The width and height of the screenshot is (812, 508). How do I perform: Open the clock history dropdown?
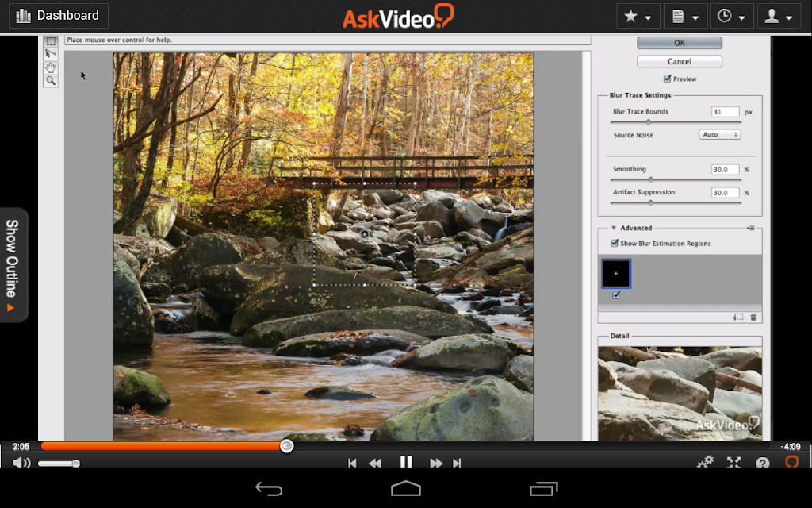(x=732, y=16)
